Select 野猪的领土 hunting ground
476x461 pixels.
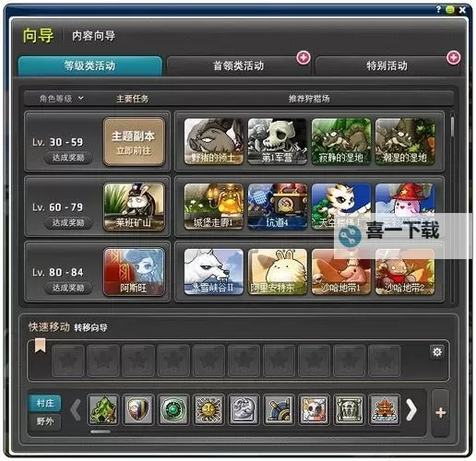[x=214, y=141]
